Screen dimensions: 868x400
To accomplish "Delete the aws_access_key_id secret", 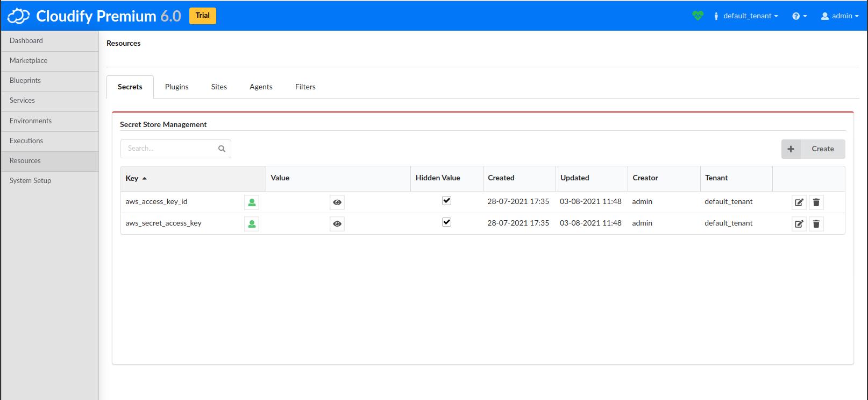I will 816,202.
